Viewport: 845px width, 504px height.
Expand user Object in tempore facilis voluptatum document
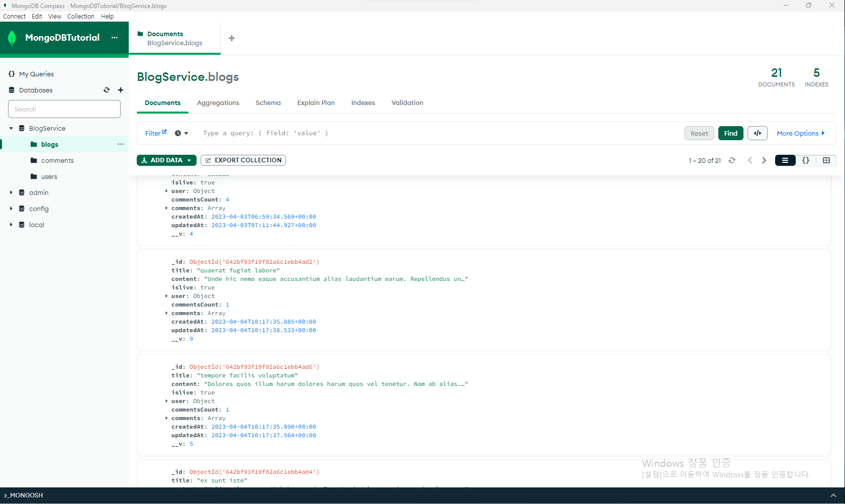pyautogui.click(x=166, y=401)
